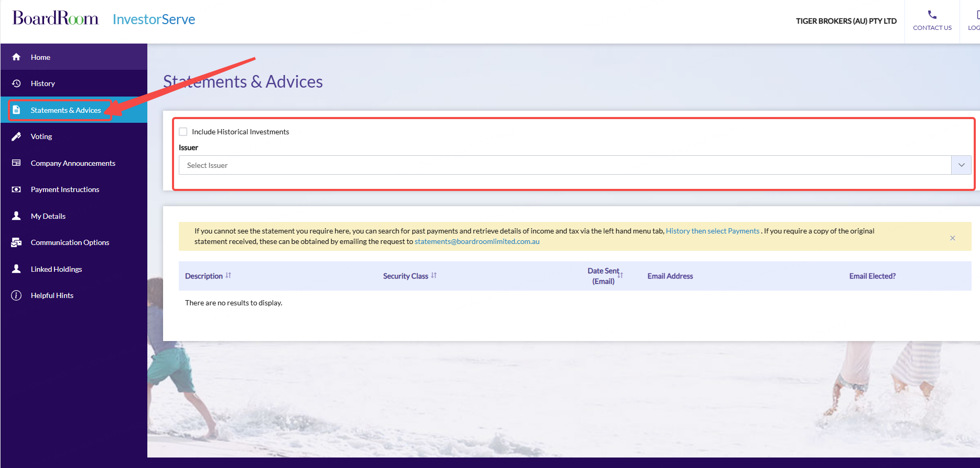Click the Date Sent (Email) header text
The height and width of the screenshot is (468, 980).
pos(603,276)
